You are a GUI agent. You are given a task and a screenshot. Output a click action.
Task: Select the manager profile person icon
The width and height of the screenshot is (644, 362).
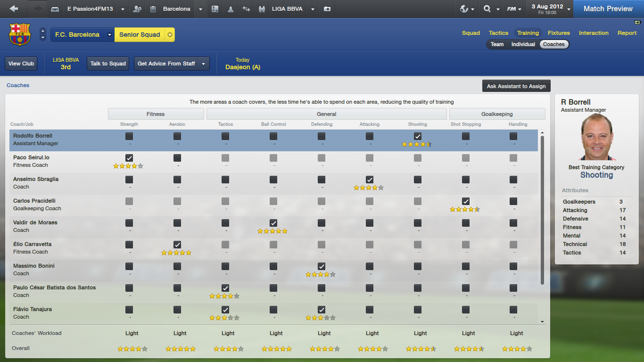[x=137, y=9]
